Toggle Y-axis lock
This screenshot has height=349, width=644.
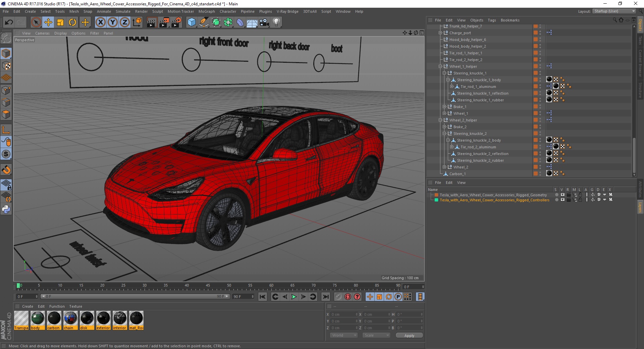pos(113,22)
